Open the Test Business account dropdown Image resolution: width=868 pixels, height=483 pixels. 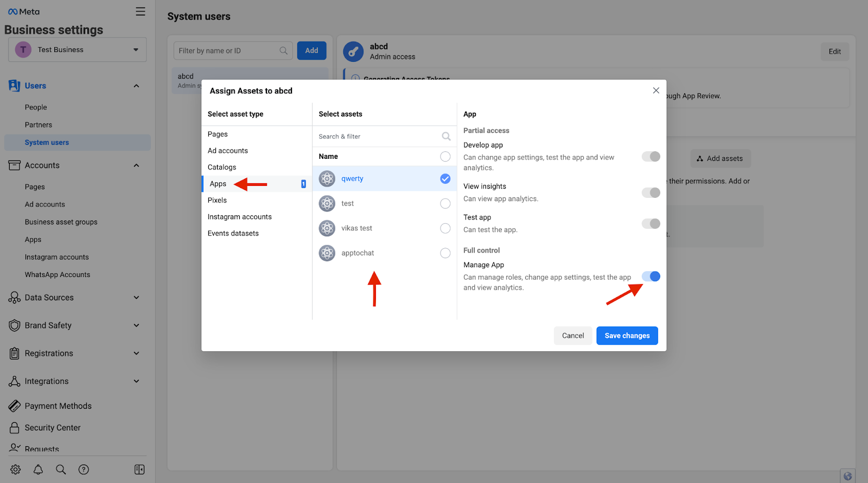[78, 49]
